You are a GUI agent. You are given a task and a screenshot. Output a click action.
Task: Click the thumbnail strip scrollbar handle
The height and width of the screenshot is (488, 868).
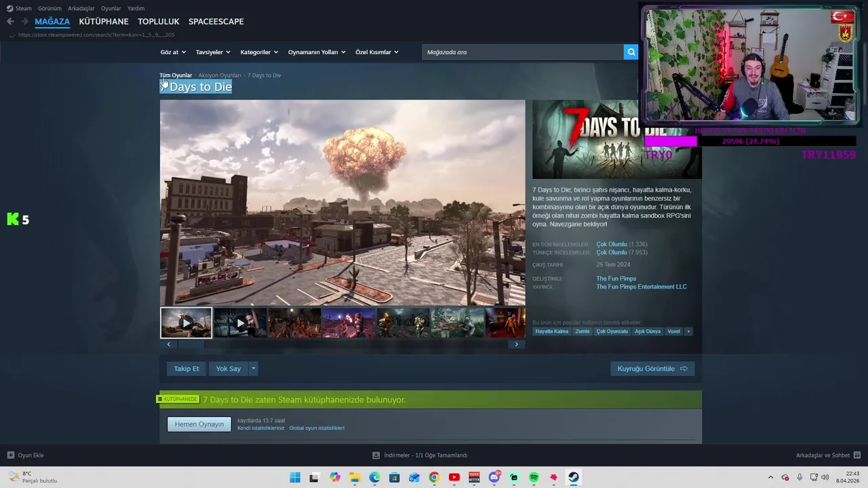(191, 344)
